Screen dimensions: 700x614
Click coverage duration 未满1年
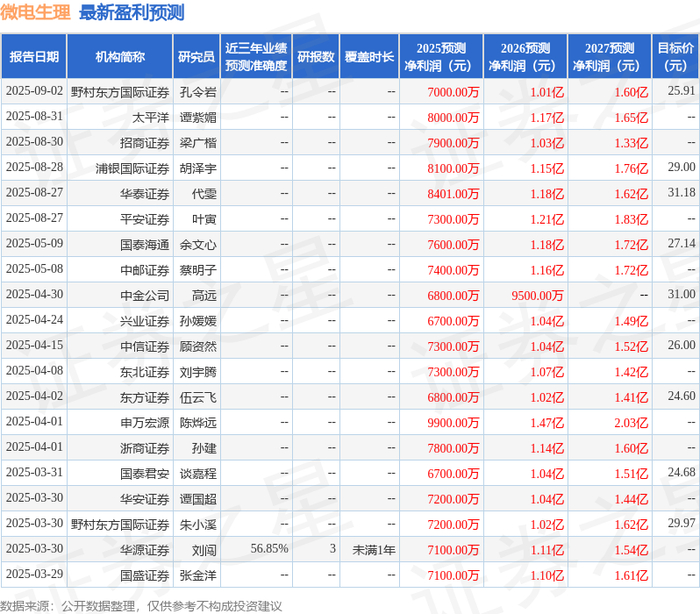coord(374,551)
